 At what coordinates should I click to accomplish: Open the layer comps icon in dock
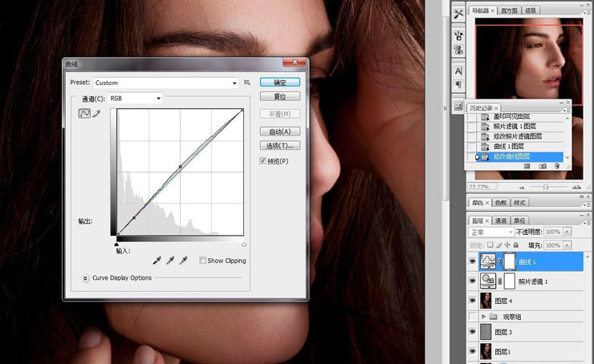[x=458, y=107]
